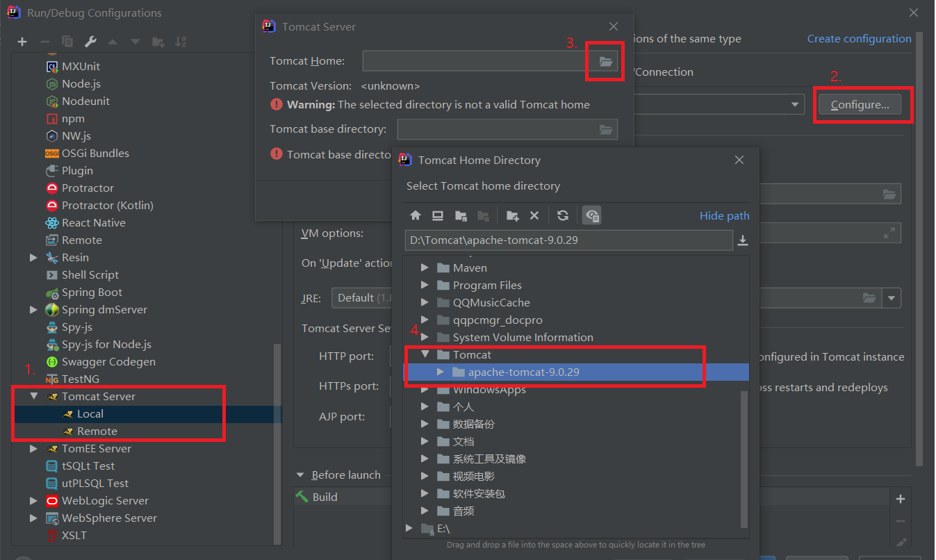Create new folder icon in configurations toolbar
936x560 pixels.
158,42
